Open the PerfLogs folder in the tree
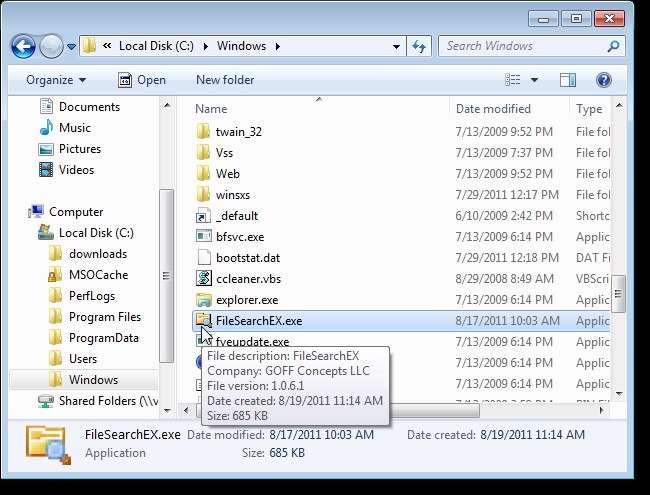 (82, 296)
